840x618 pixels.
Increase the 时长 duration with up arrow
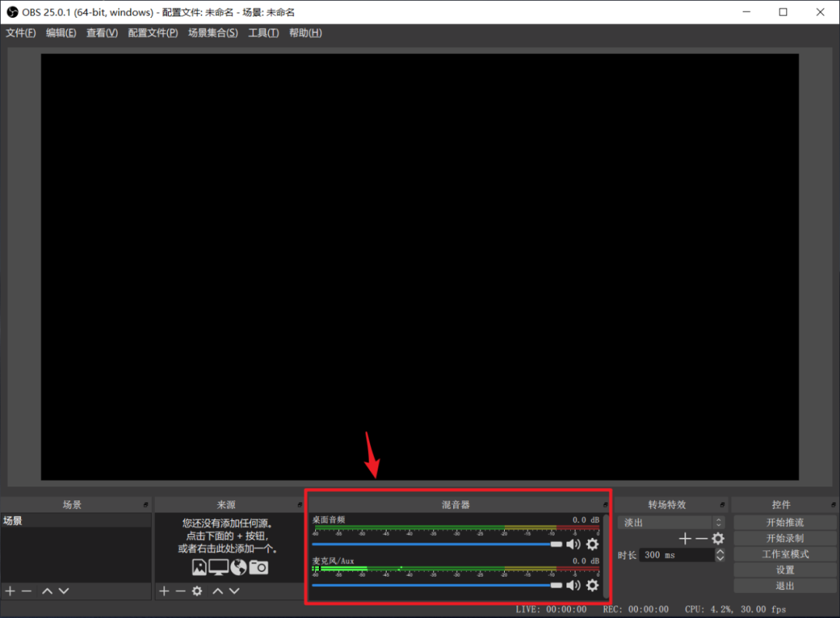720,552
